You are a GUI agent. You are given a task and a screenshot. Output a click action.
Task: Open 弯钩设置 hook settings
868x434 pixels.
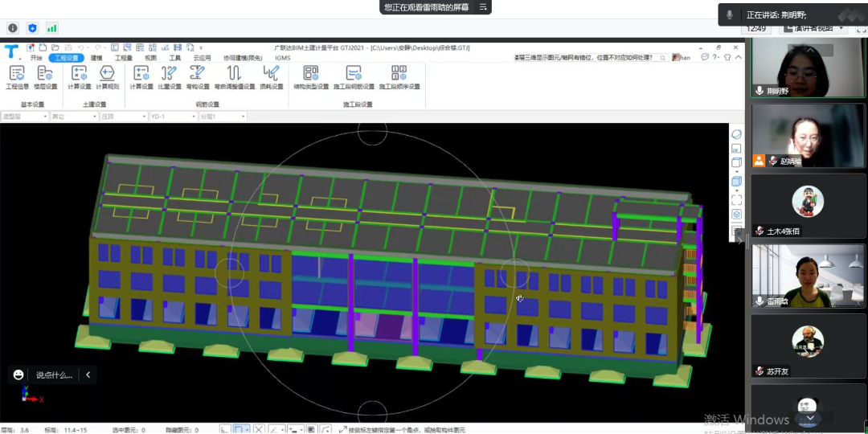pos(197,76)
